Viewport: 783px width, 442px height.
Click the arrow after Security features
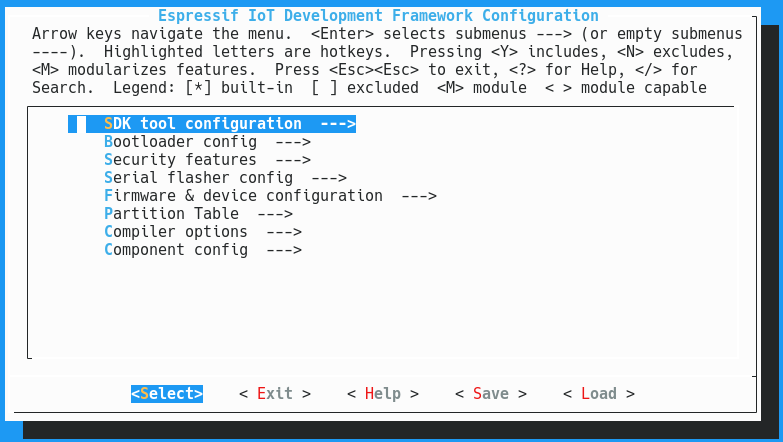(x=293, y=160)
